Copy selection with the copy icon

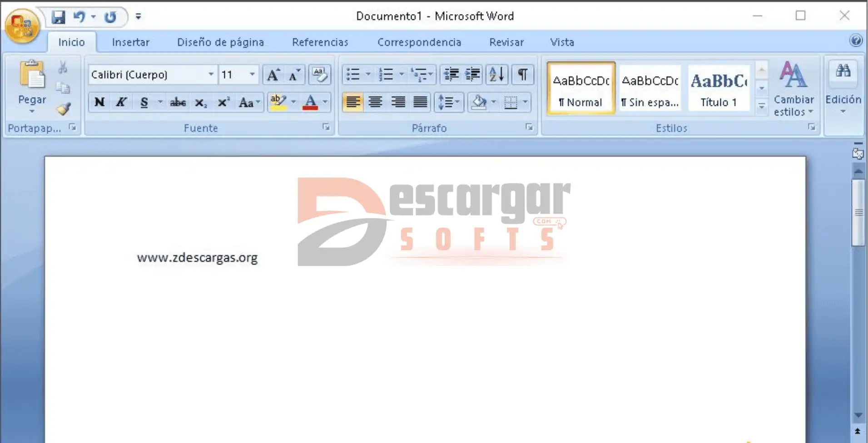pyautogui.click(x=63, y=87)
